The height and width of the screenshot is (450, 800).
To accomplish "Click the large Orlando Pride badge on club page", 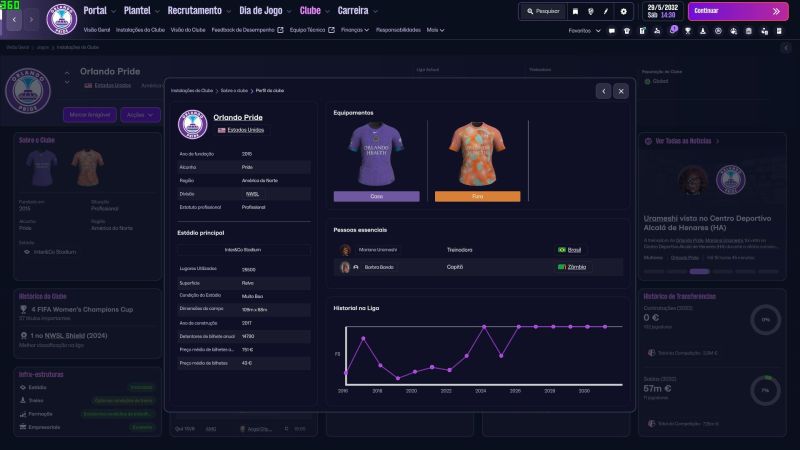I will 28,91.
